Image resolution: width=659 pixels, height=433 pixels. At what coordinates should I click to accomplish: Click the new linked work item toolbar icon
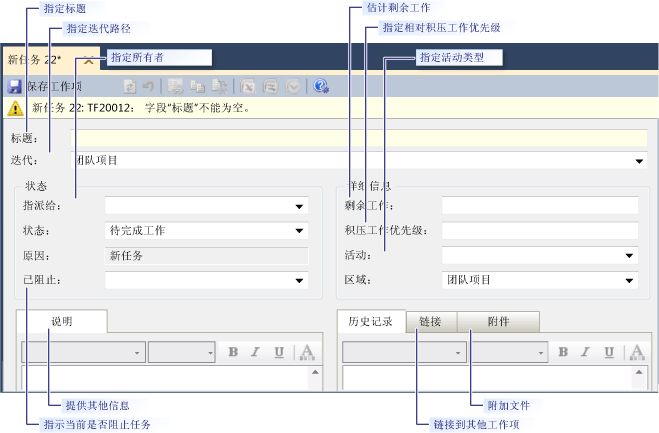click(x=175, y=86)
